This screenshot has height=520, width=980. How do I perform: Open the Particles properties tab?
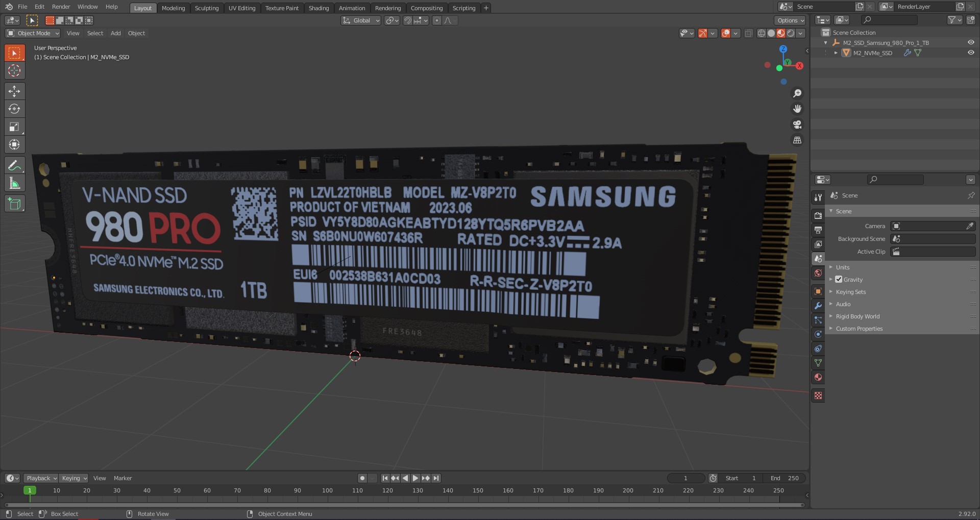pos(818,320)
